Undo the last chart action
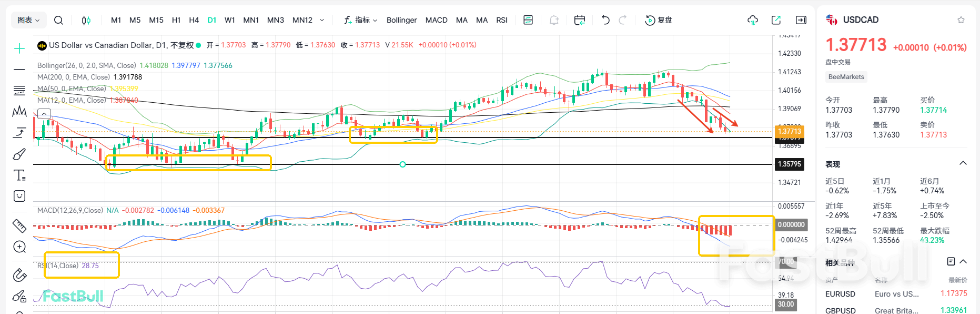This screenshot has width=980, height=314. coord(605,20)
